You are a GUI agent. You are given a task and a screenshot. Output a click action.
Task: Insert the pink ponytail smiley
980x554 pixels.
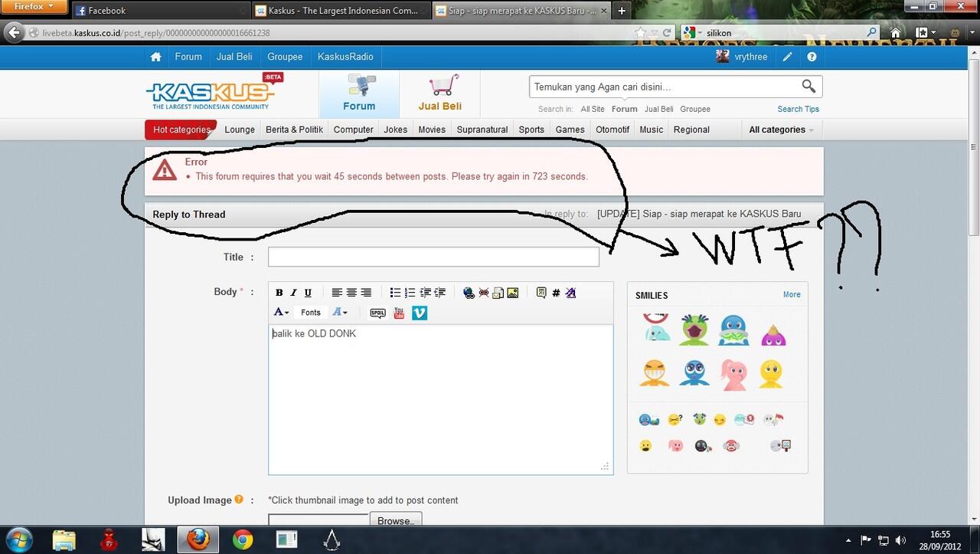733,374
